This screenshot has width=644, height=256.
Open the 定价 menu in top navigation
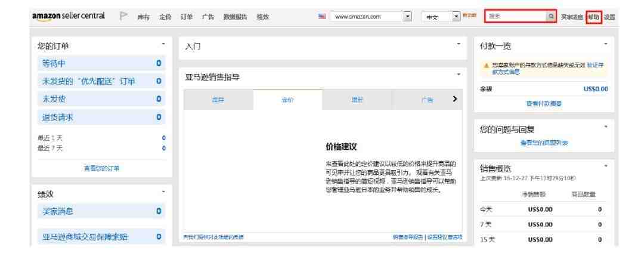tap(165, 17)
